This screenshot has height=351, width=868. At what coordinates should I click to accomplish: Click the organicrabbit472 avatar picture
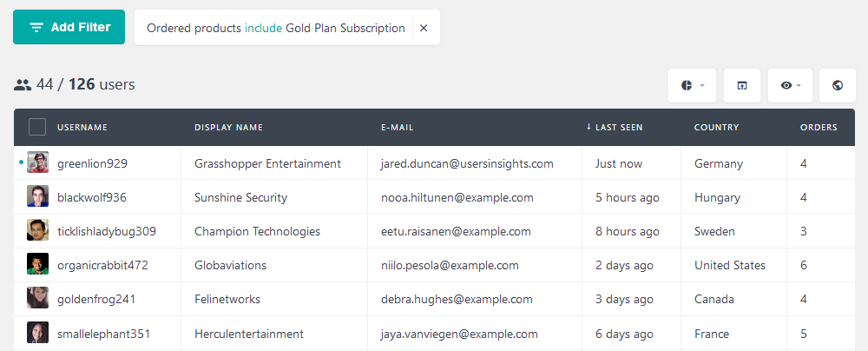pyautogui.click(x=37, y=264)
